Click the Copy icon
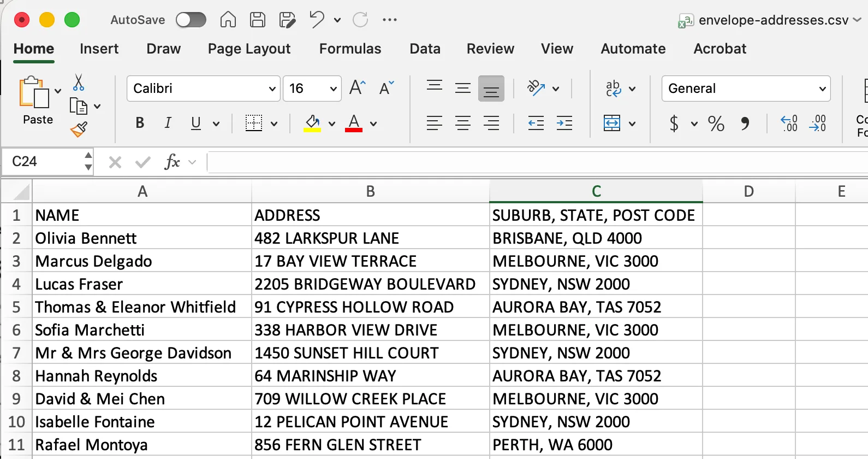Image resolution: width=868 pixels, height=459 pixels. pyautogui.click(x=79, y=106)
